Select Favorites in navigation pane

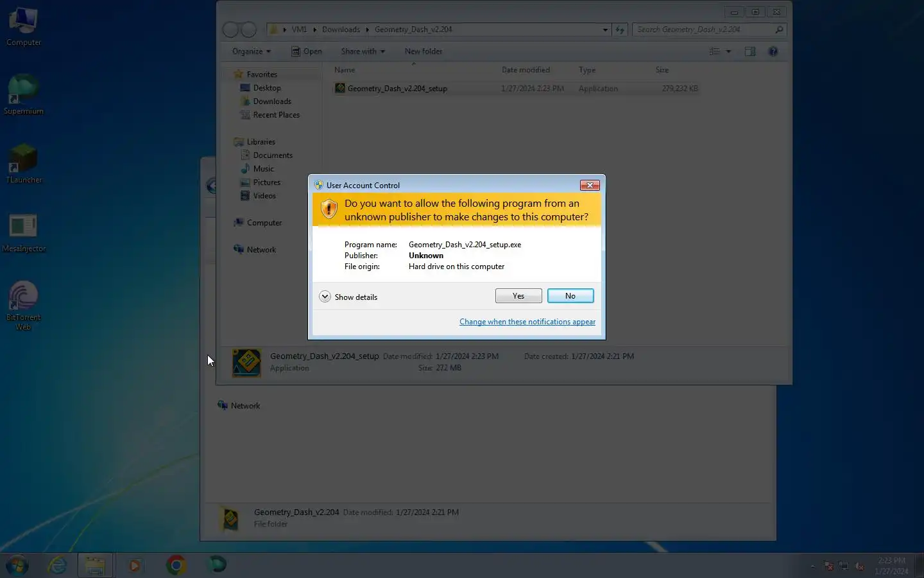point(262,74)
